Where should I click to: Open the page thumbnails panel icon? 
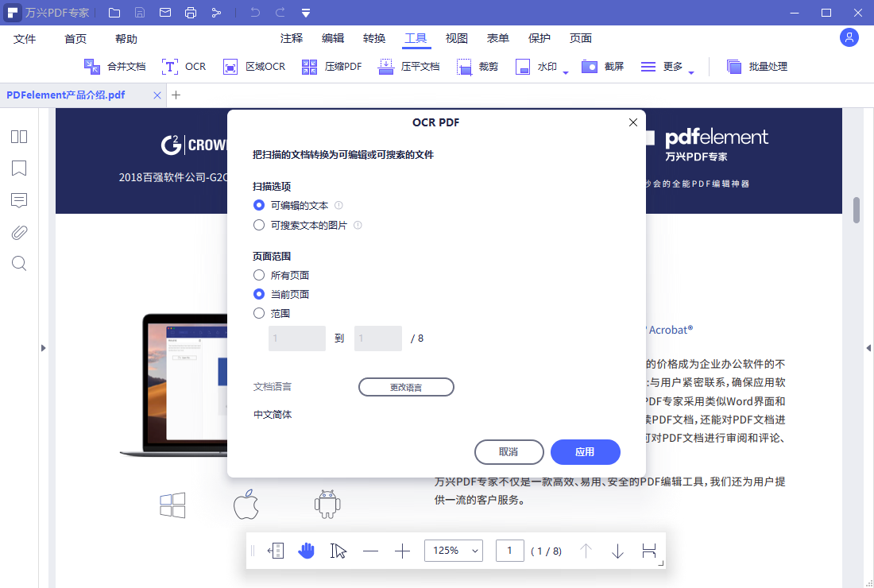click(x=19, y=137)
